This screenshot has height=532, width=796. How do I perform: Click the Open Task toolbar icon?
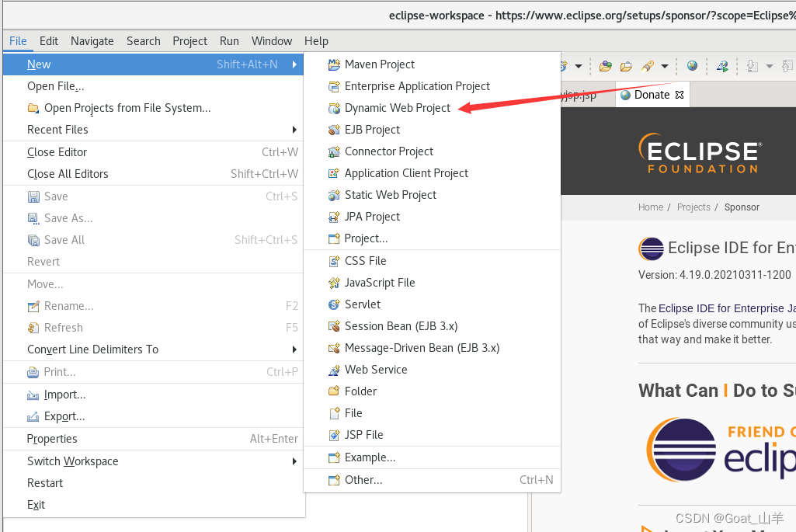626,66
